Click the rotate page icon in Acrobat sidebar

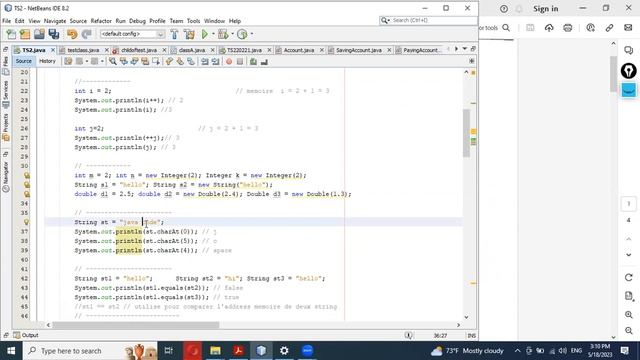click(629, 278)
